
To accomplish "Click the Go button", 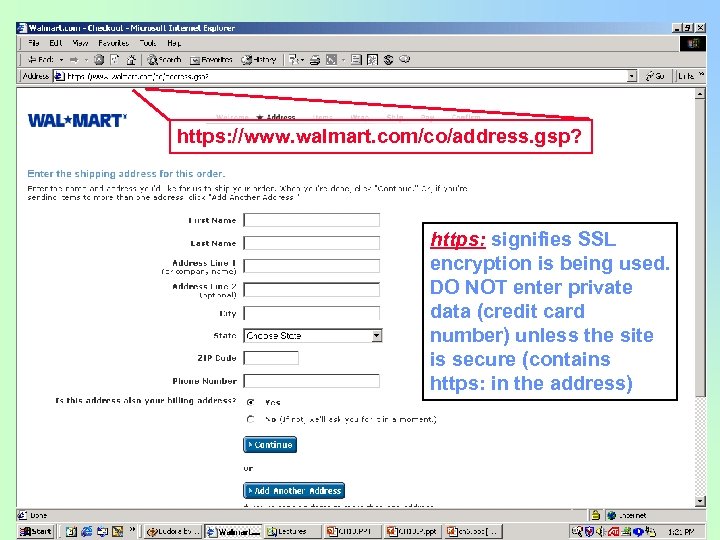I will 655,76.
